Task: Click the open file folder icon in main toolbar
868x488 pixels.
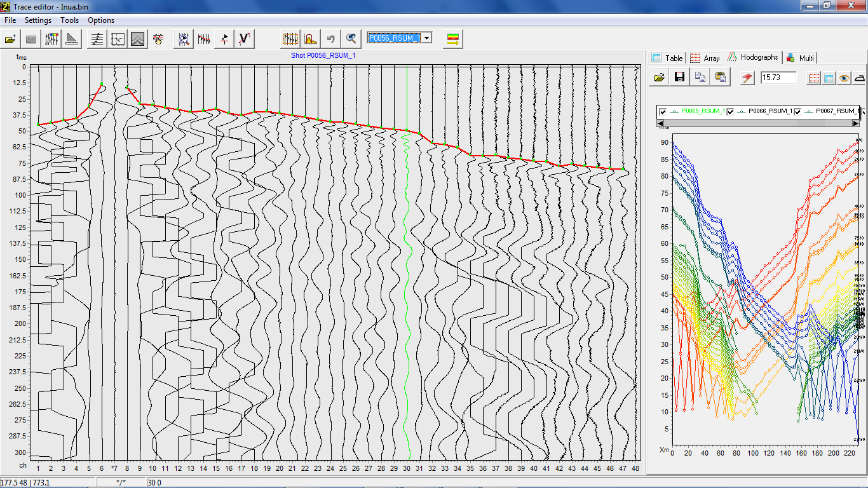Action: pyautogui.click(x=11, y=39)
